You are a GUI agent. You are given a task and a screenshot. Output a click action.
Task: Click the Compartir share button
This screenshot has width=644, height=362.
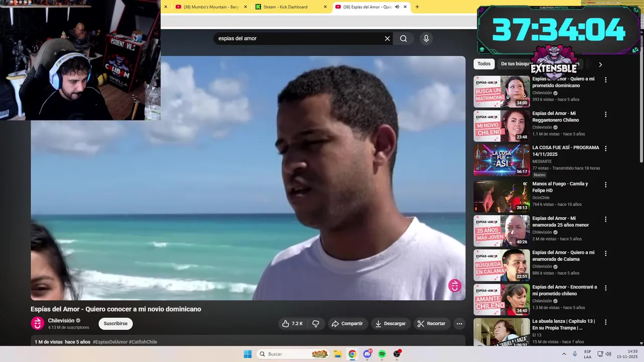coord(347,324)
